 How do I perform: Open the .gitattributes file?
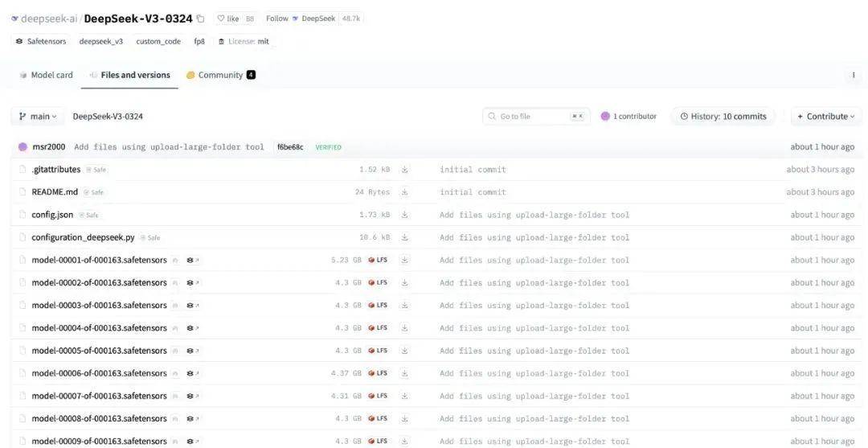56,170
